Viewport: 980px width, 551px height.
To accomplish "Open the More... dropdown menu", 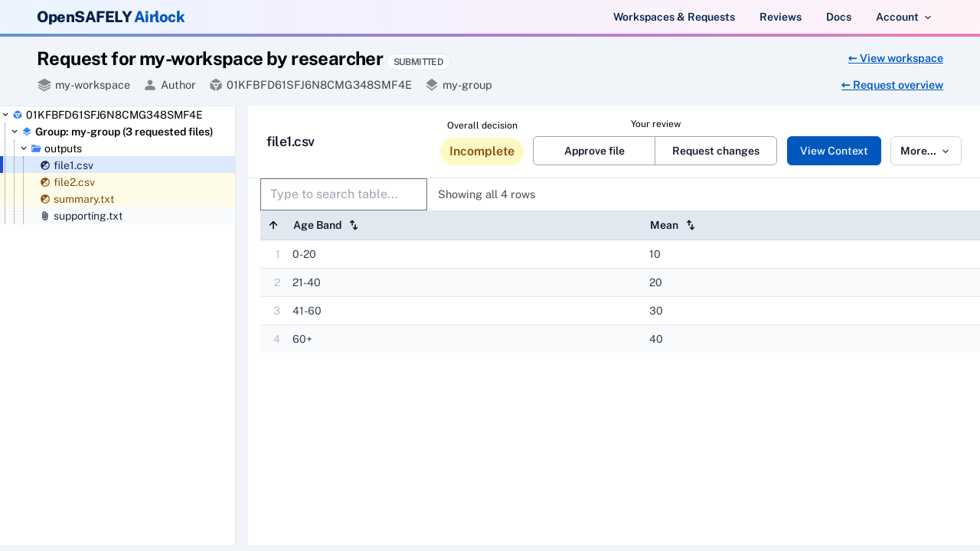I will [926, 151].
